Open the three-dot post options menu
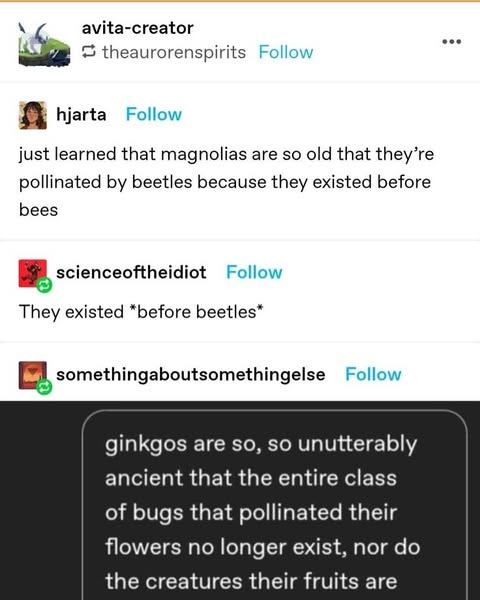480x600 pixels. point(452,41)
